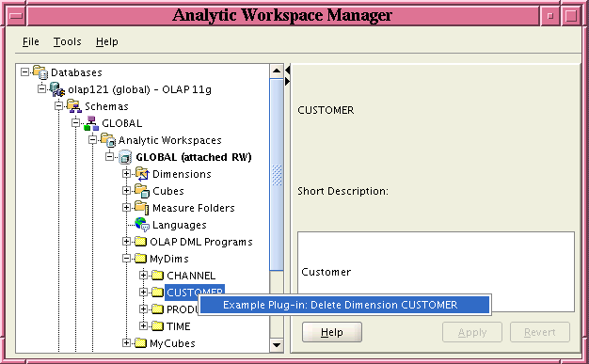
Task: Expand the CHANNEL folder node
Action: pos(143,276)
